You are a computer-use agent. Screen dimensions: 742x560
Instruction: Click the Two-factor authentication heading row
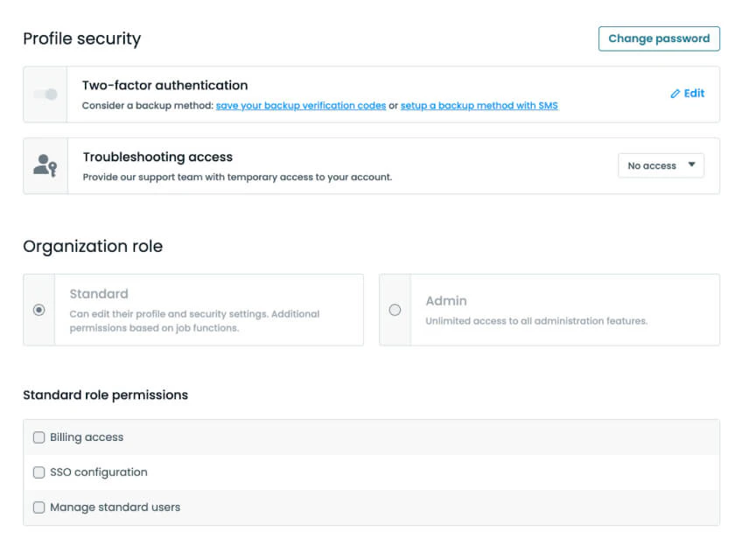click(164, 85)
